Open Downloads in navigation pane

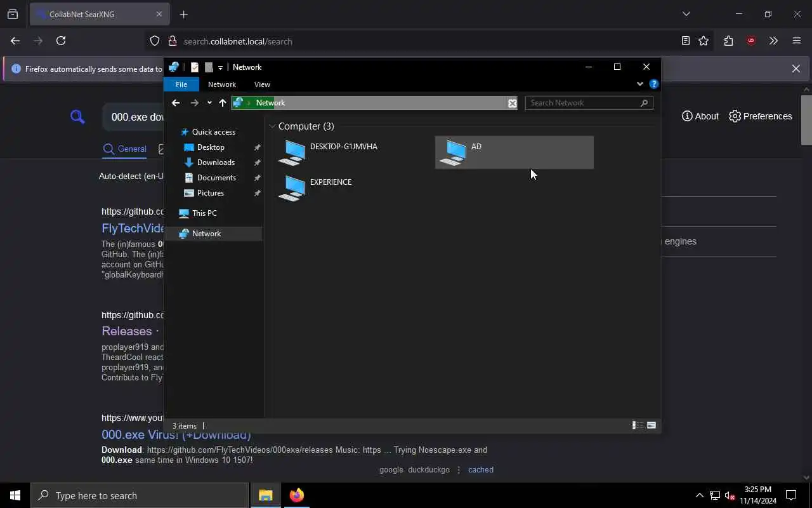(216, 163)
